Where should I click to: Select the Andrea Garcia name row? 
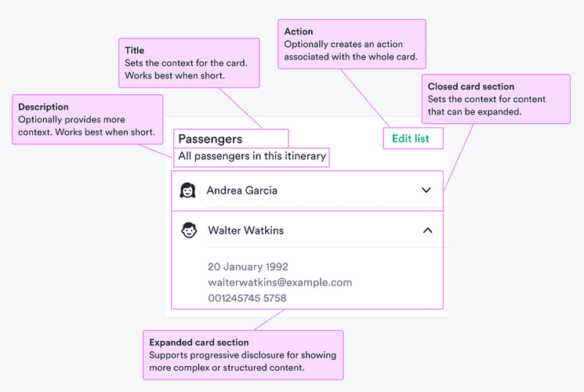[x=241, y=191]
